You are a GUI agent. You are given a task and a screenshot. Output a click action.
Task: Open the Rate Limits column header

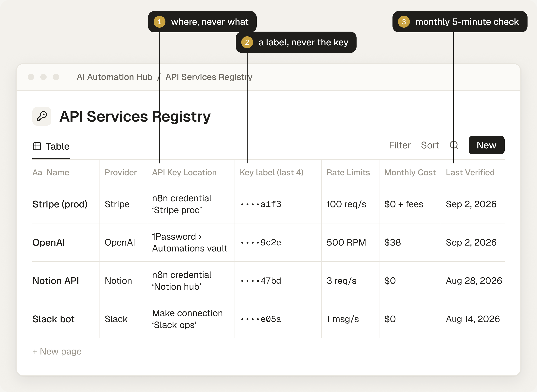click(348, 172)
